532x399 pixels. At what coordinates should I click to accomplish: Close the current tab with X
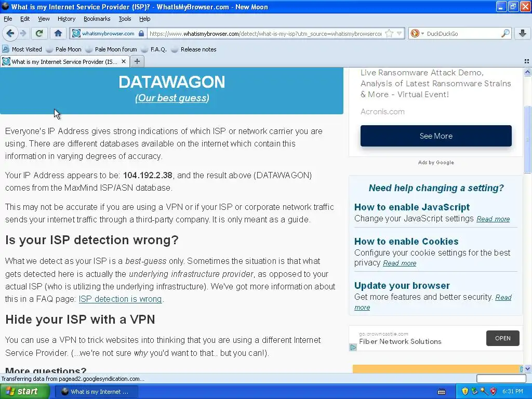point(124,61)
